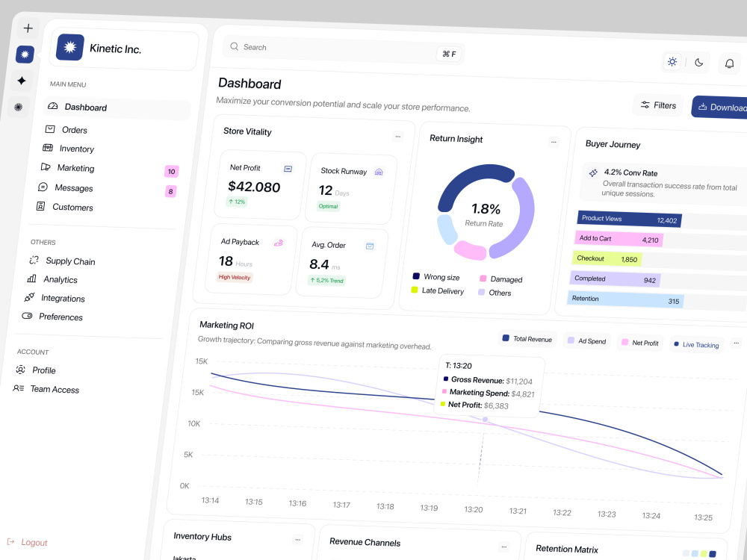Click the Download button

coord(720,107)
